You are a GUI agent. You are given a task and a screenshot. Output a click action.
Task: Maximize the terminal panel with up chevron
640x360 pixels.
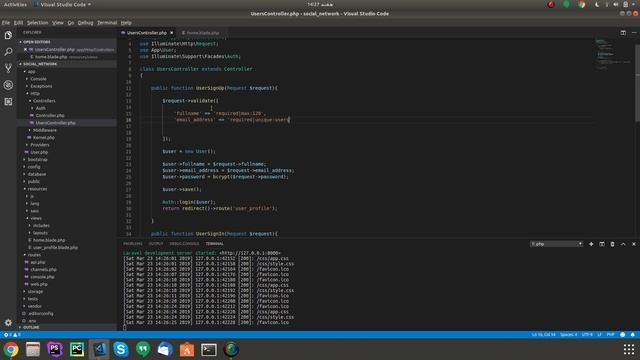(x=623, y=244)
